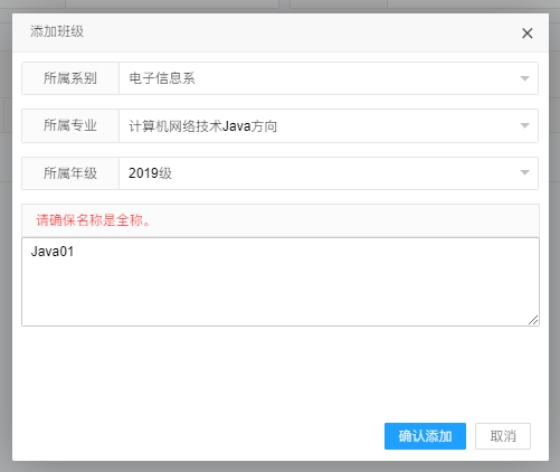
Task: Click the 所属年级 label
Action: click(70, 173)
